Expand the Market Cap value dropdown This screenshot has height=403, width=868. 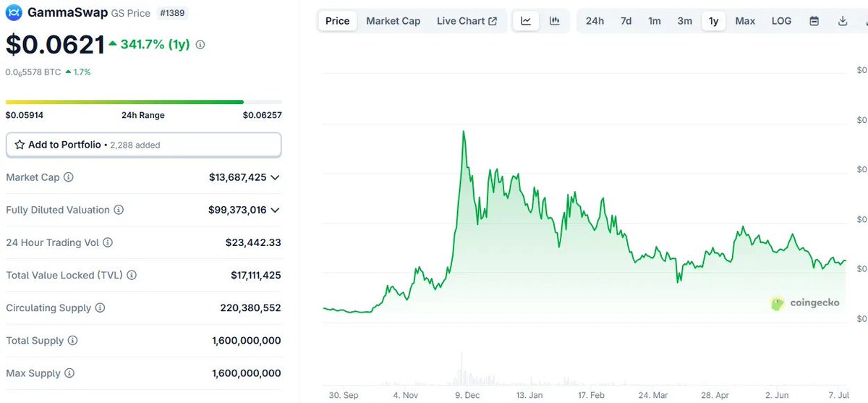(x=275, y=177)
